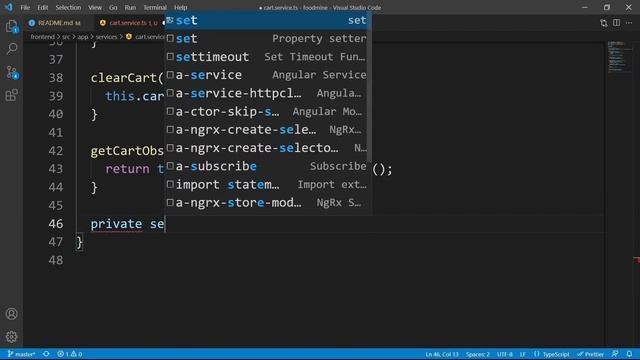Click the suggestion list scrollbar
Image resolution: width=640 pixels, height=360 pixels.
pos(369,87)
